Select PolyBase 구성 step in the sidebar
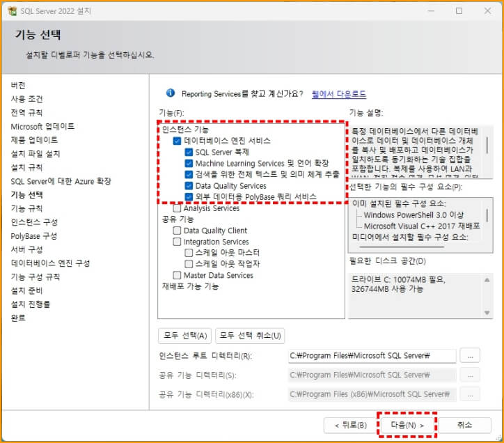 pos(34,236)
